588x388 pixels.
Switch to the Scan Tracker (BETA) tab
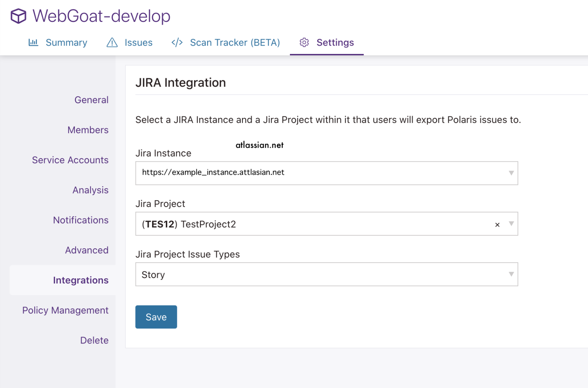pyautogui.click(x=225, y=42)
